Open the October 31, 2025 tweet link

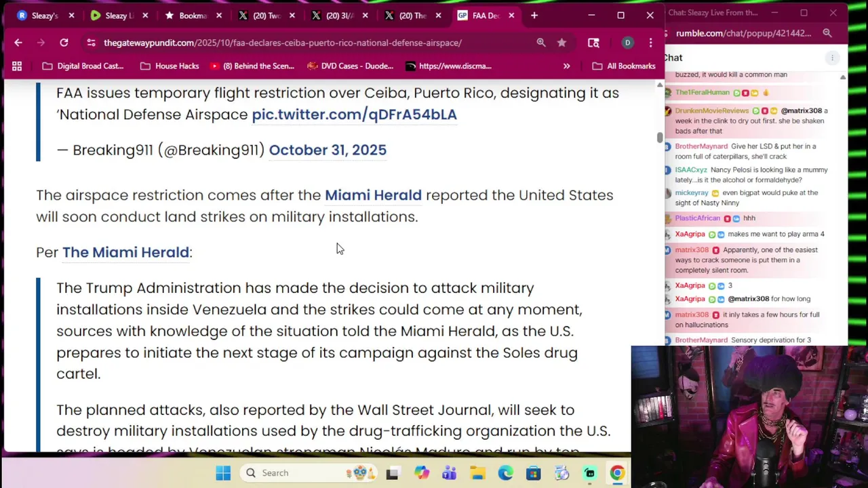click(328, 150)
